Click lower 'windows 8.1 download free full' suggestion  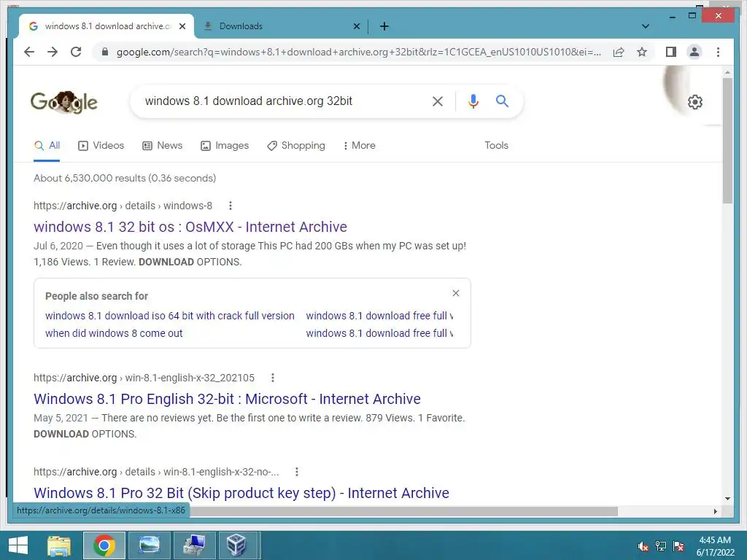pyautogui.click(x=379, y=333)
